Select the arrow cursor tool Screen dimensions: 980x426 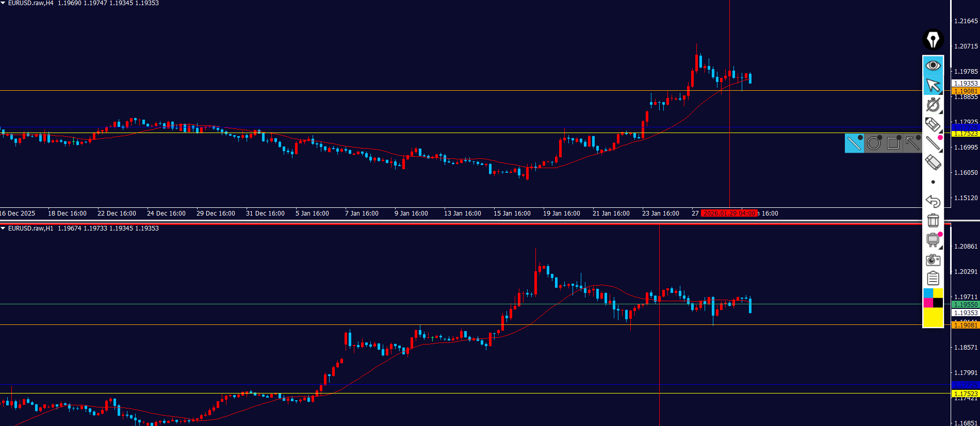(x=933, y=85)
